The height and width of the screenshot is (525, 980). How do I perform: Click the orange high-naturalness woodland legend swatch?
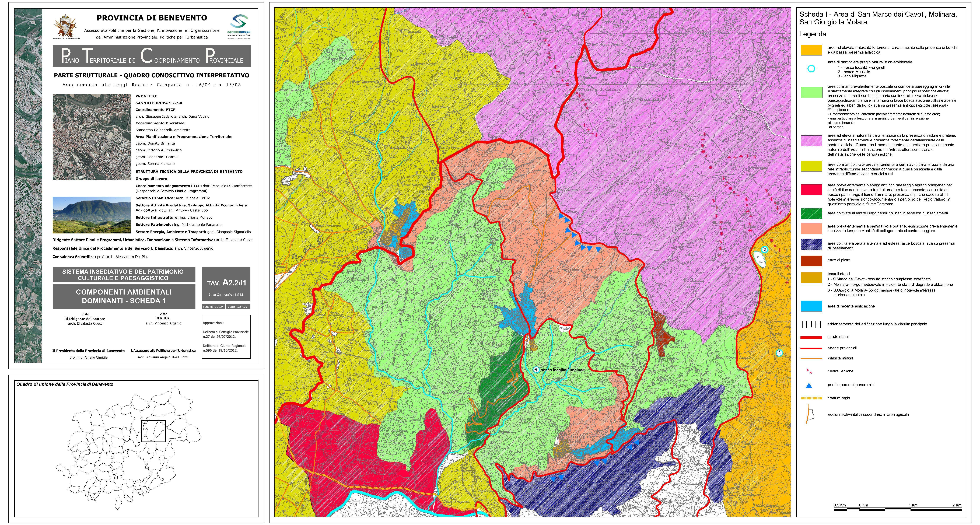click(x=811, y=50)
